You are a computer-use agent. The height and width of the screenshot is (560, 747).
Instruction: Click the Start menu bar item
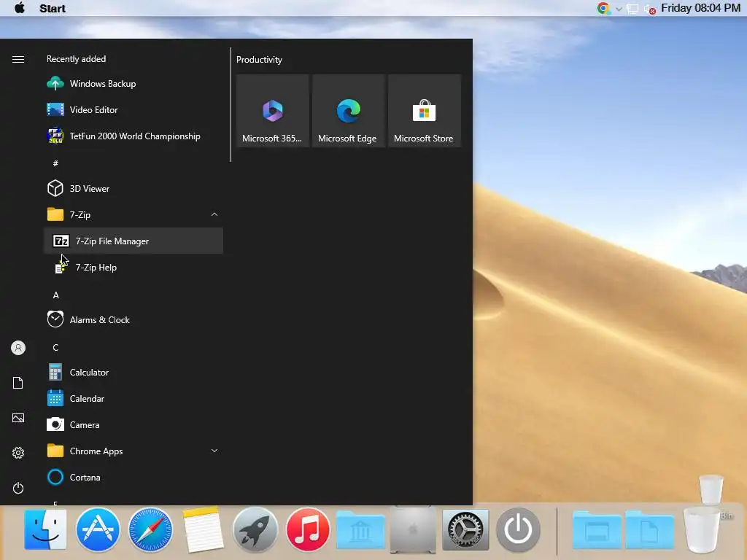click(x=53, y=9)
